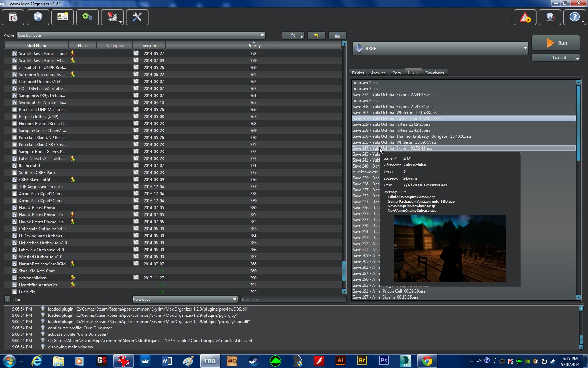Screen dimensions: 588x368
Task: Open the profiles ID card icon
Action: click(63, 17)
